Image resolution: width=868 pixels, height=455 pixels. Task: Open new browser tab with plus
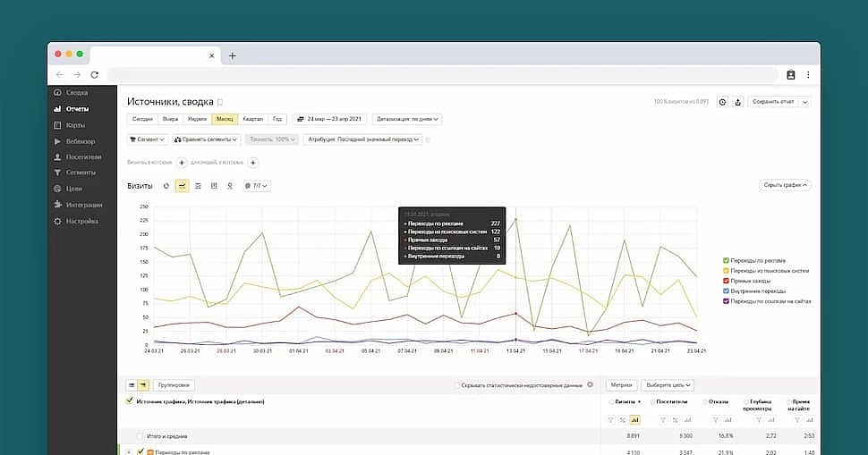(232, 55)
